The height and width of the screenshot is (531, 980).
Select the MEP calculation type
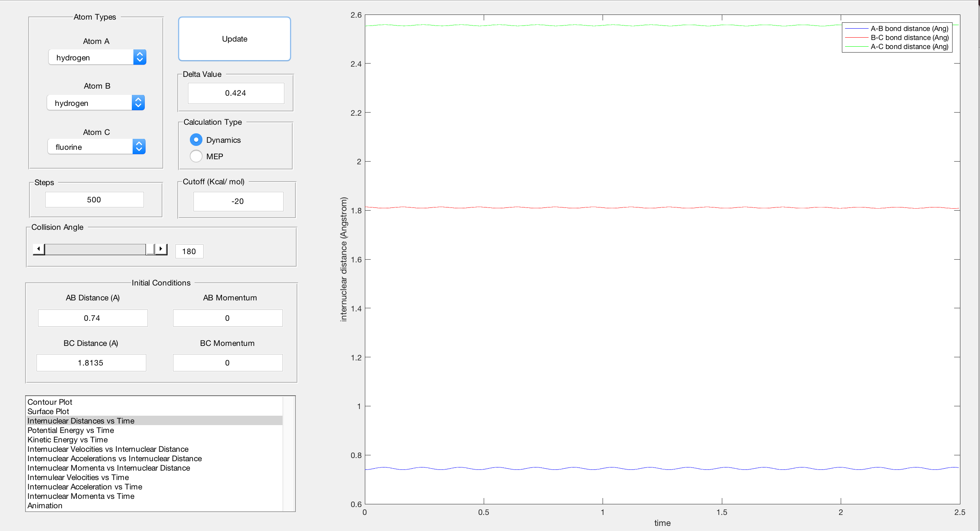point(196,156)
